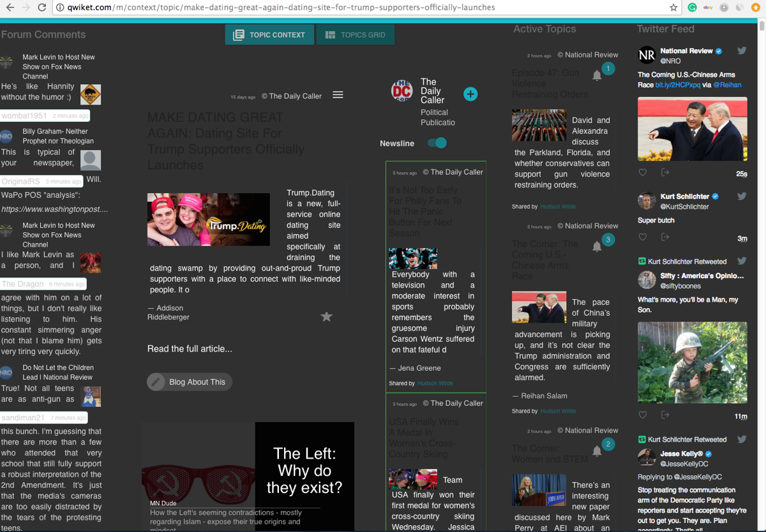
Task: Open the MAKE DATING GREAT AGAIN headline
Action: pyautogui.click(x=226, y=141)
